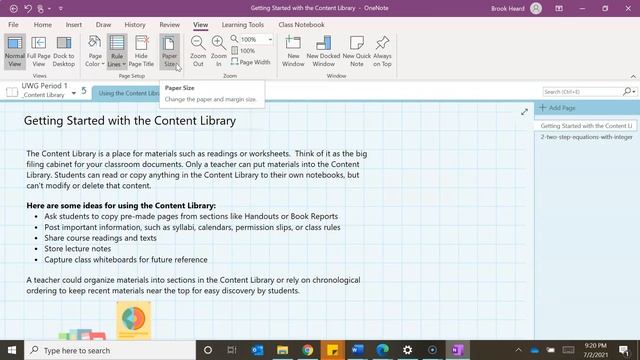Screen dimensions: 640x360
Task: Open a New Window
Action: coord(293,51)
